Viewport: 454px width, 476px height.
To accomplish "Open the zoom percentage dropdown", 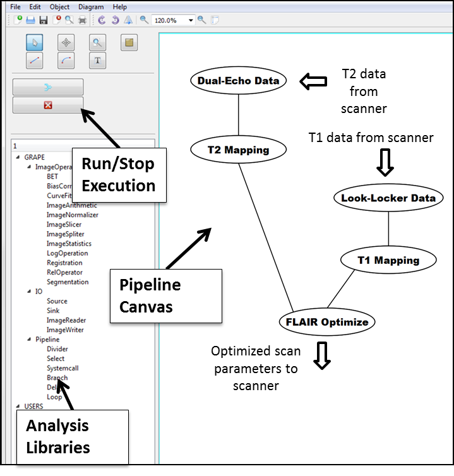I will (x=191, y=20).
